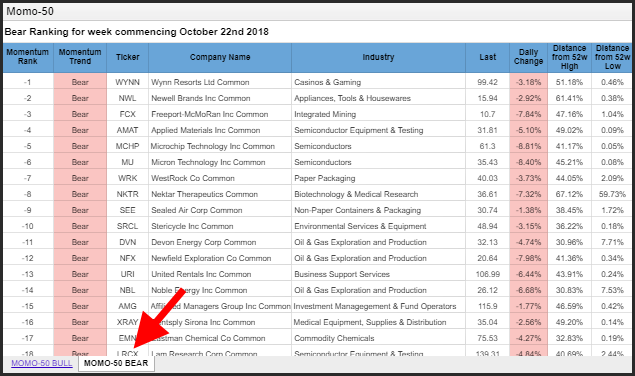Select the SRCL ticker cell

[x=128, y=226]
